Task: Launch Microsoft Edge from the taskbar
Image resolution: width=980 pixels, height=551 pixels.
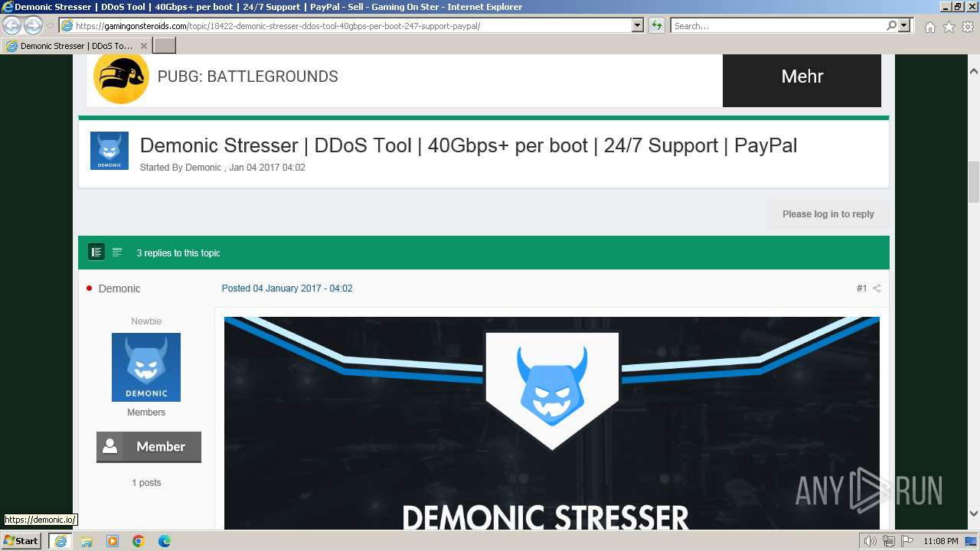Action: coord(165,541)
